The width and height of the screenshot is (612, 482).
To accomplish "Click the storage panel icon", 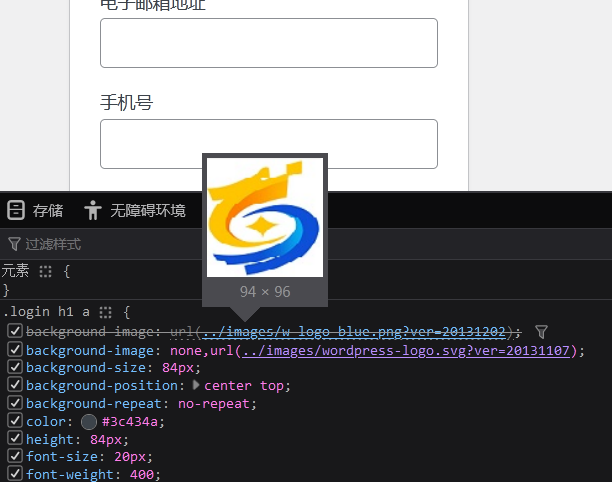I will point(16,210).
